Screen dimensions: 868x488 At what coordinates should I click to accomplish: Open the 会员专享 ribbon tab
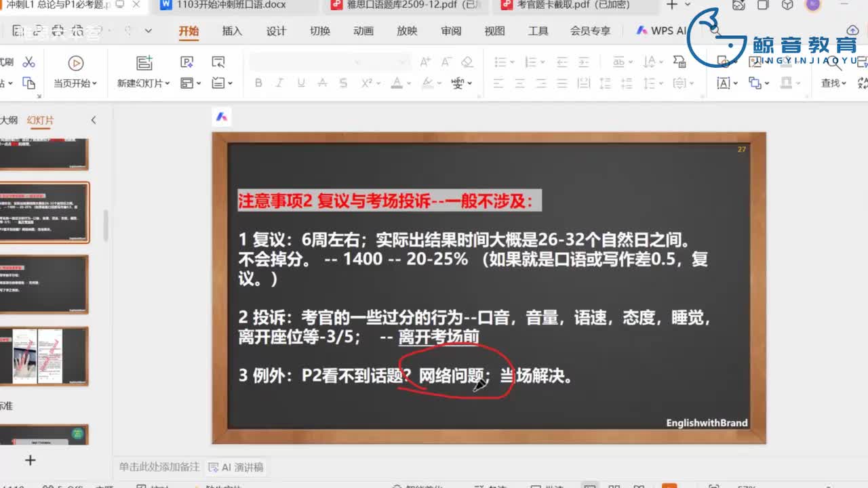point(590,31)
